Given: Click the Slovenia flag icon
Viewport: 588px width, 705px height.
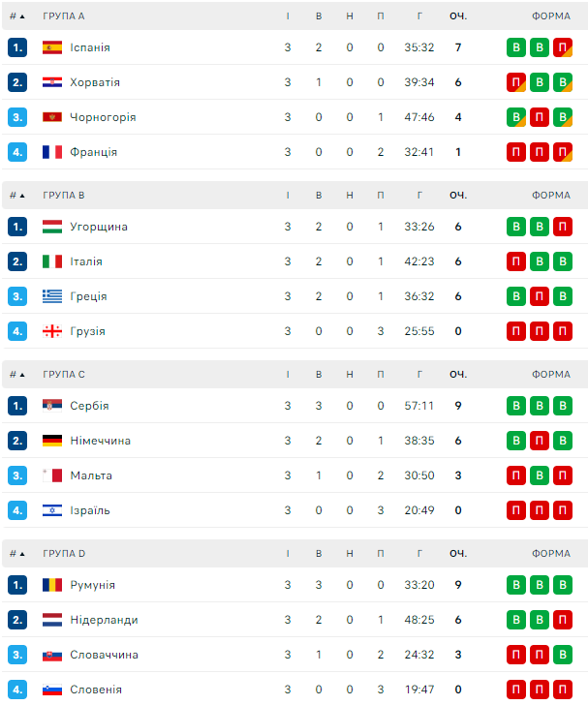Looking at the screenshot, I should click(x=52, y=690).
